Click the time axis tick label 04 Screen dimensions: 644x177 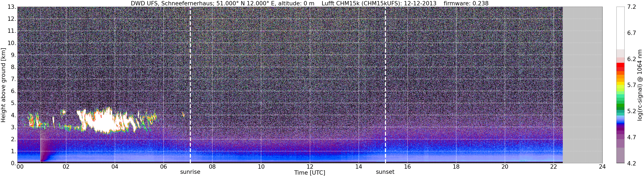(115, 167)
